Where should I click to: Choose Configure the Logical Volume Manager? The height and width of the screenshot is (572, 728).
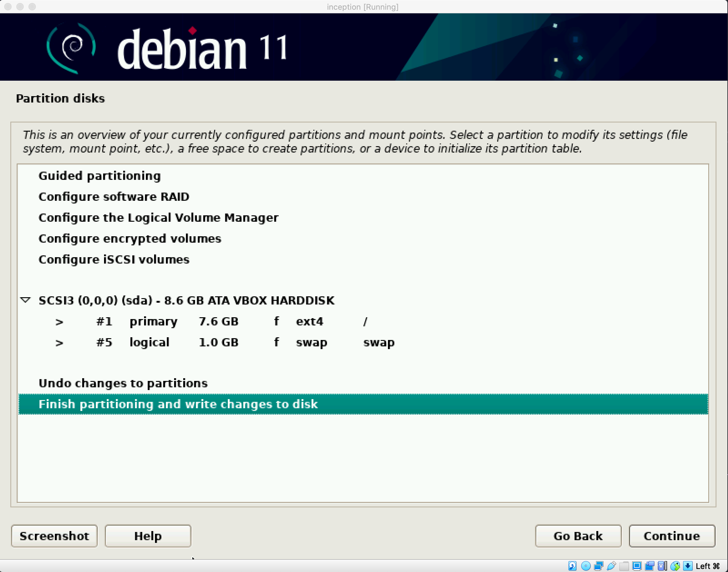(158, 218)
